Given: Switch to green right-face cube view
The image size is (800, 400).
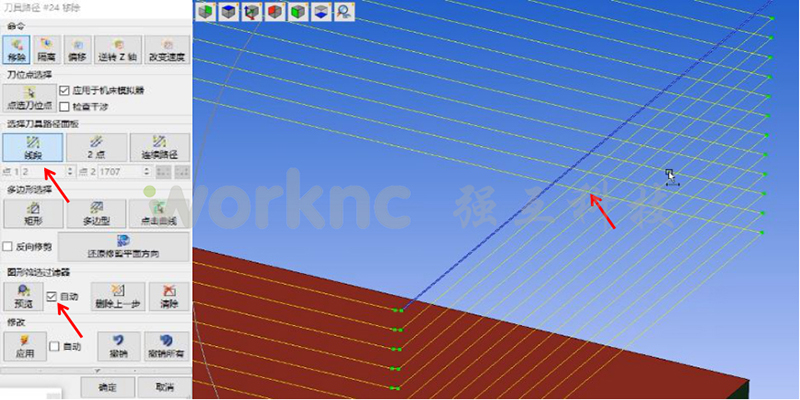Looking at the screenshot, I should click(206, 12).
